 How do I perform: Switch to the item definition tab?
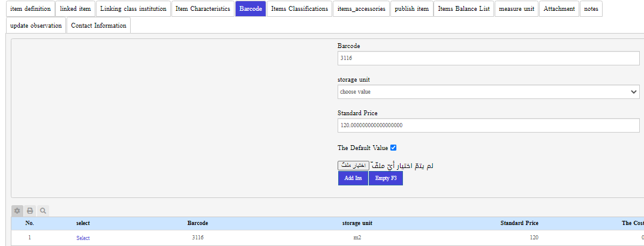(x=31, y=9)
